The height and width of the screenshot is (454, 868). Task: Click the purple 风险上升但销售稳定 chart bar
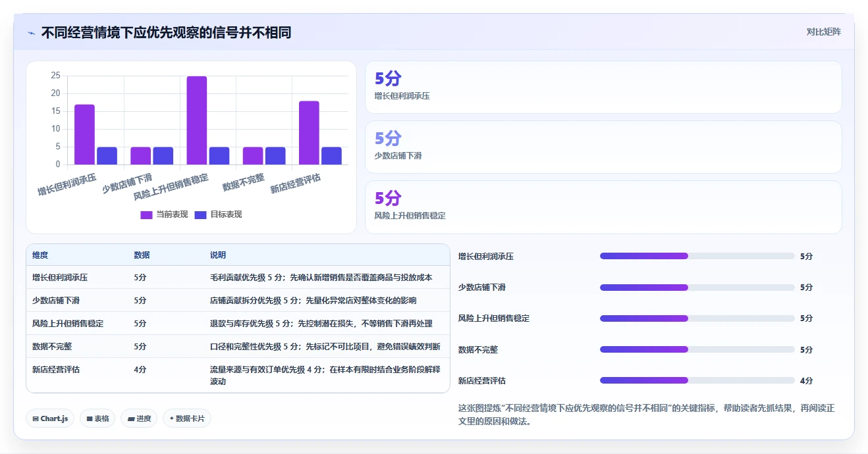click(197, 120)
